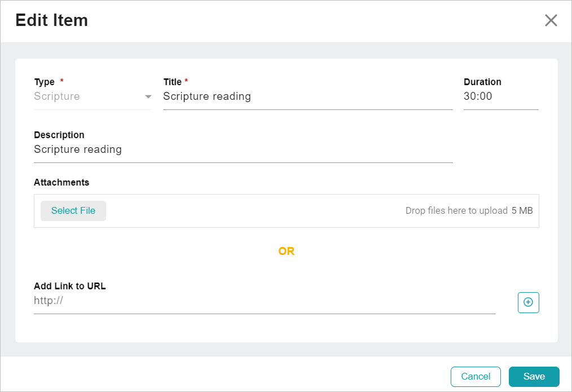Image resolution: width=572 pixels, height=392 pixels.
Task: Click into the Description text field
Action: [x=243, y=149]
